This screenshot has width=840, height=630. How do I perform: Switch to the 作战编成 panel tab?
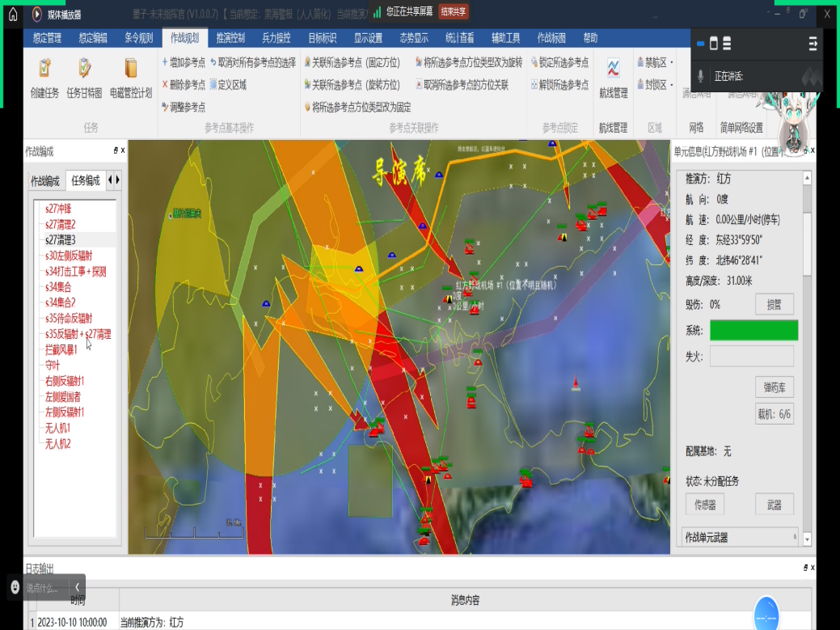click(x=45, y=180)
